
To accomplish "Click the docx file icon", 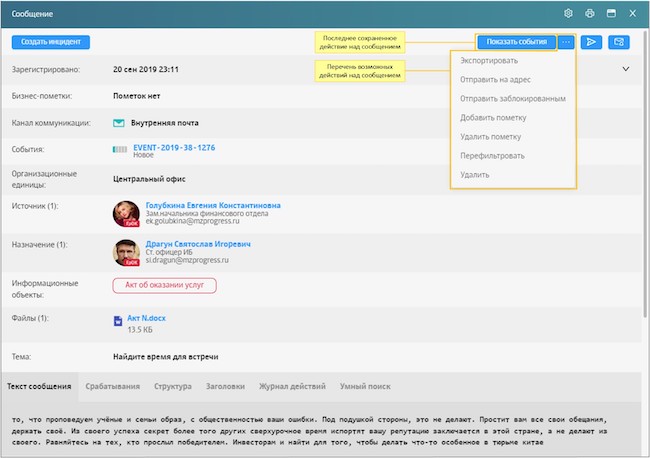I will pos(118,321).
